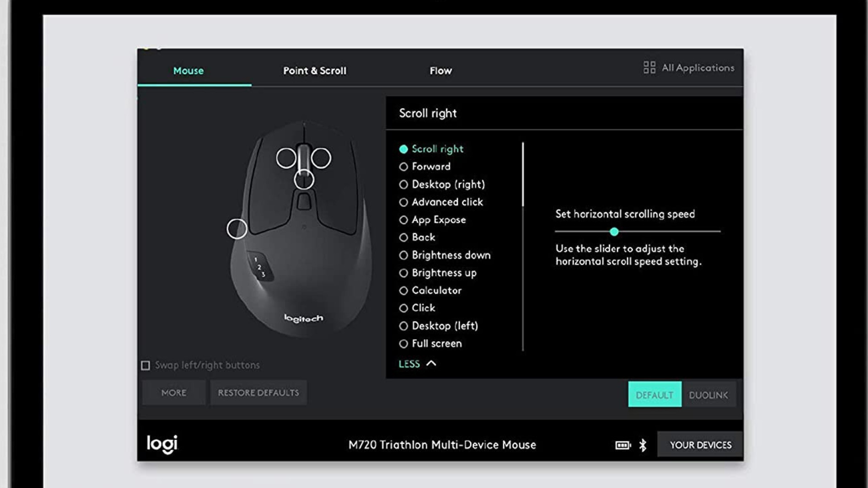Click the logi logo
The image size is (868, 488).
coord(162,444)
